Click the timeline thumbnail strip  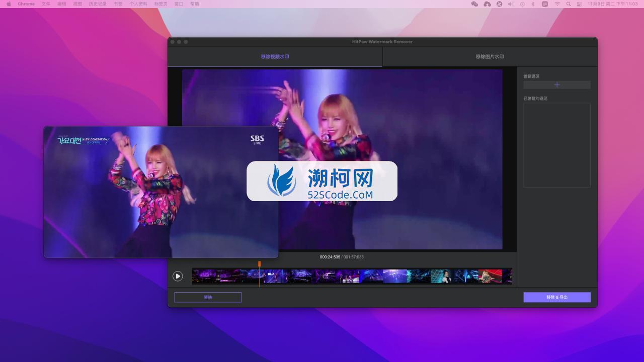point(352,276)
